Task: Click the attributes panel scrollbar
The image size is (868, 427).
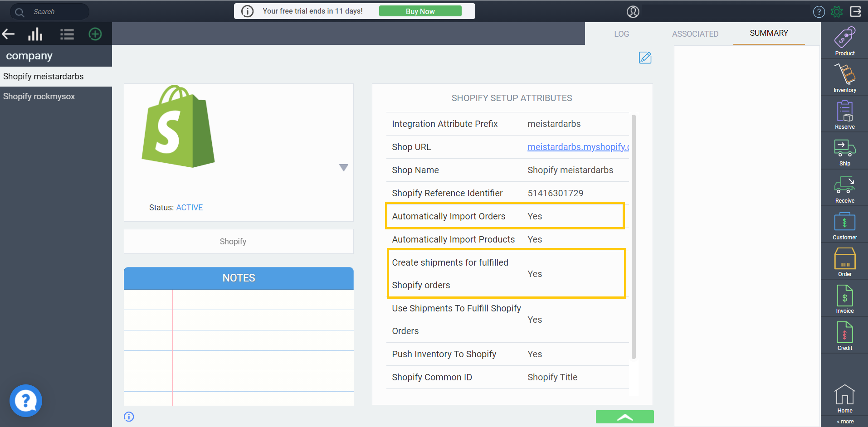Action: pyautogui.click(x=634, y=237)
